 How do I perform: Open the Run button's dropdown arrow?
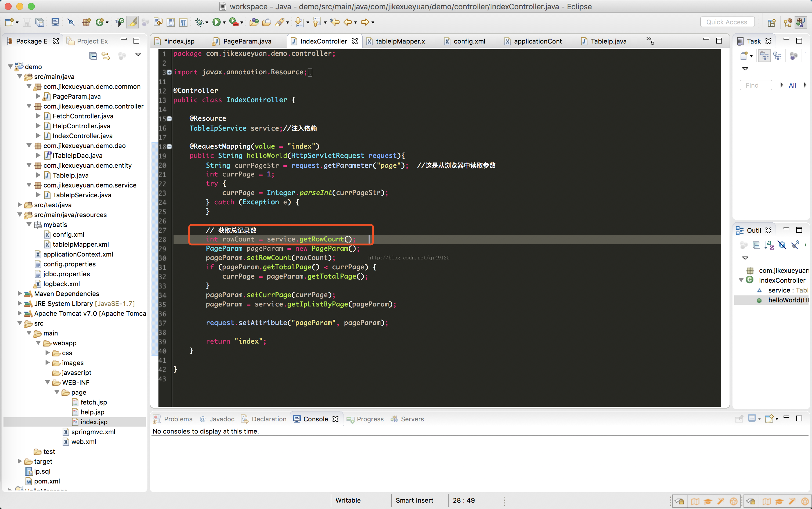(224, 23)
